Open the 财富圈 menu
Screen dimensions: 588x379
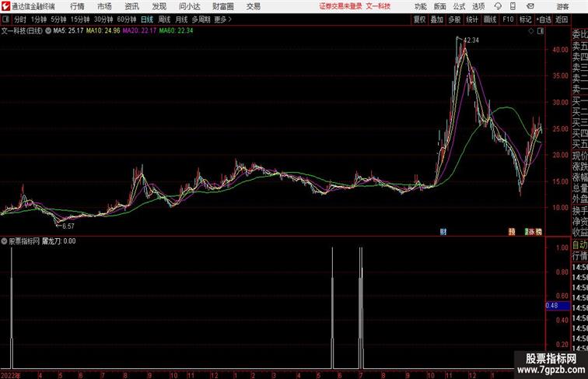pos(222,6)
